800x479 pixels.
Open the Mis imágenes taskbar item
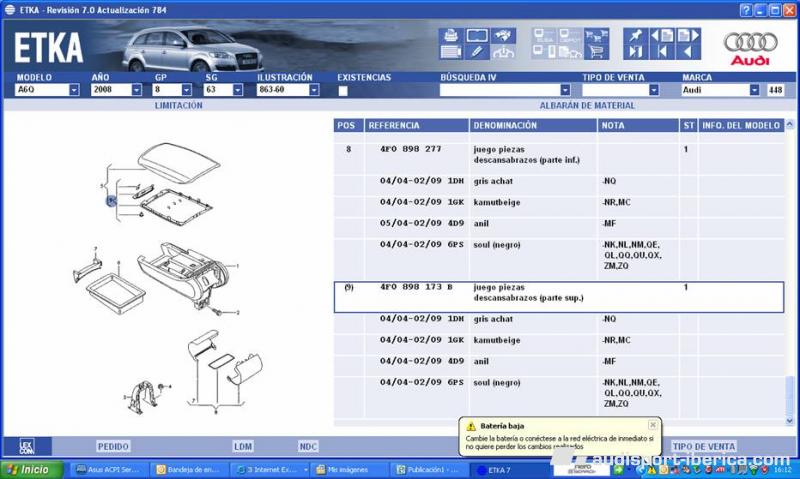(348, 469)
